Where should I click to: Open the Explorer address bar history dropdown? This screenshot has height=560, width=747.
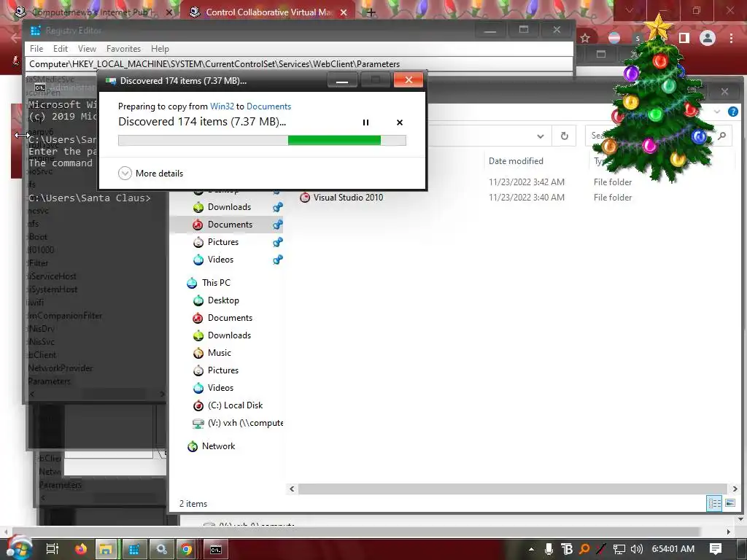tap(541, 136)
